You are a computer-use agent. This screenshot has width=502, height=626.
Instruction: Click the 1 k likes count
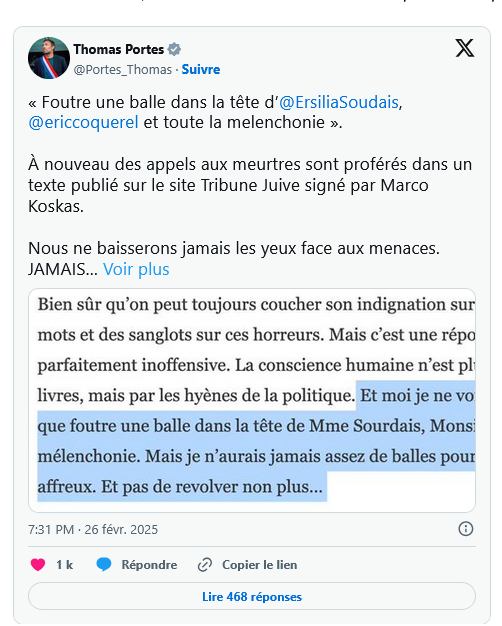point(64,565)
